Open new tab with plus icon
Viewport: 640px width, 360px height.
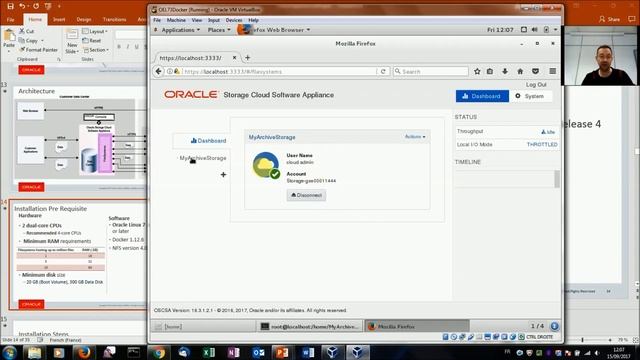tap(247, 58)
